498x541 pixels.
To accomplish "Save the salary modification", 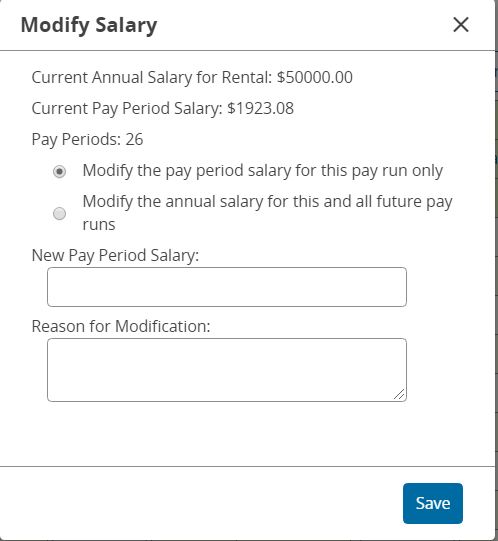I will 433,503.
